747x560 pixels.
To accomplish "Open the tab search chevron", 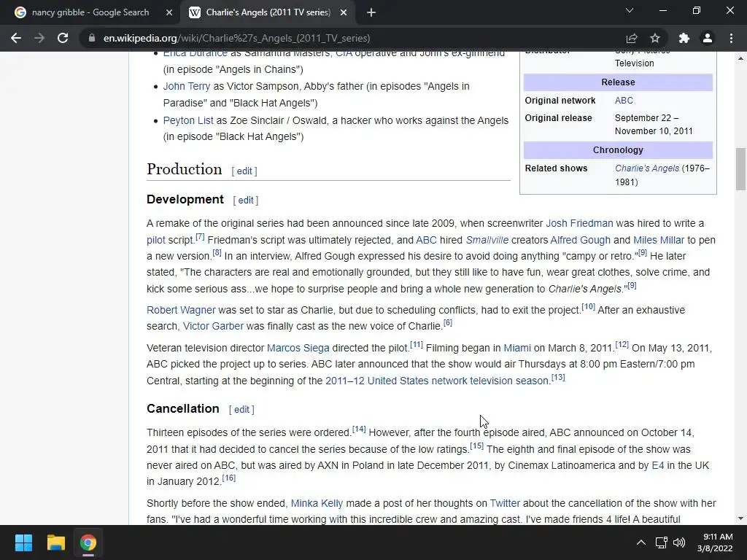I will point(630,10).
